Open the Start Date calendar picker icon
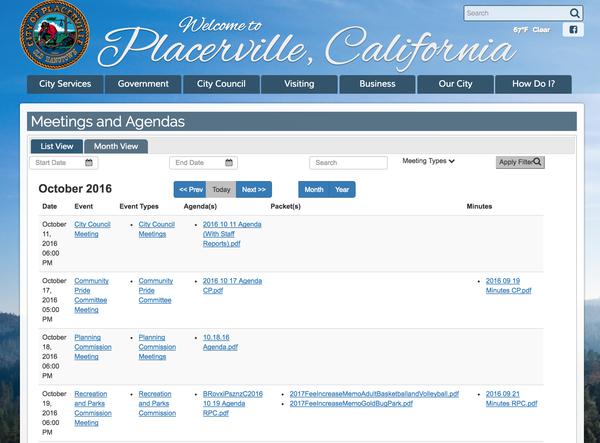The width and height of the screenshot is (600, 443). coord(89,163)
